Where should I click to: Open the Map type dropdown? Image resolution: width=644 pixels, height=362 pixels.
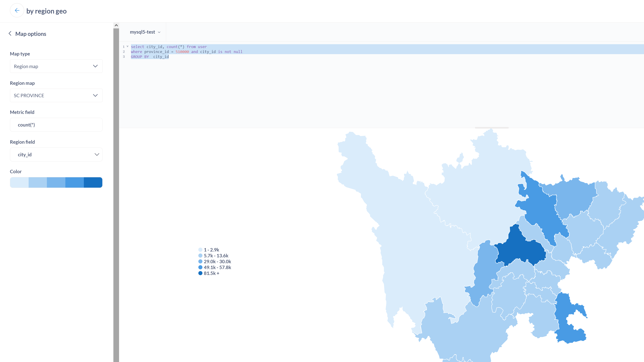pos(56,66)
